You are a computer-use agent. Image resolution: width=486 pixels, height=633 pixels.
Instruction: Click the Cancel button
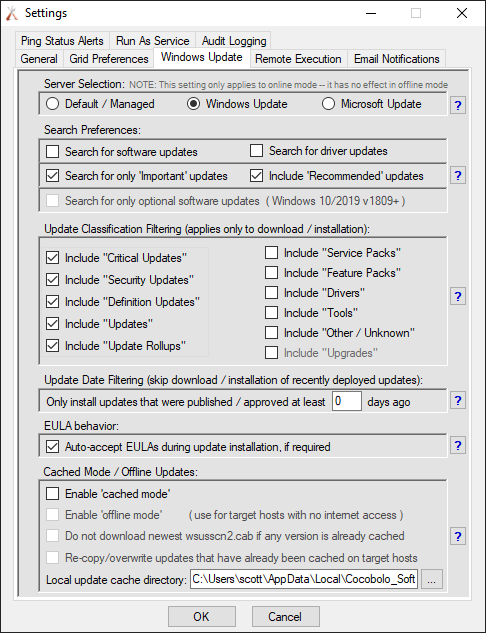click(x=285, y=616)
